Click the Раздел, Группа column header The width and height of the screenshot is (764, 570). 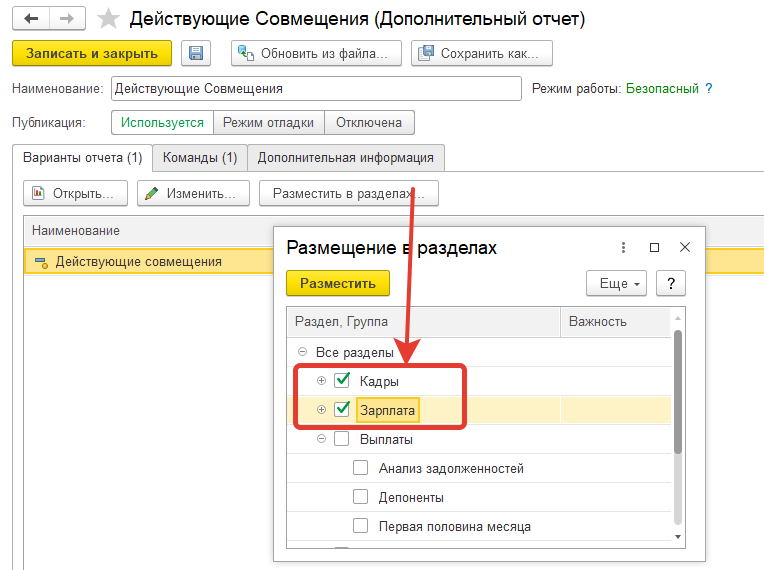[423, 322]
